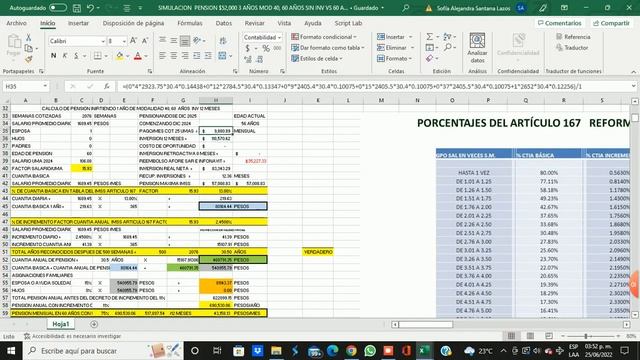Click the Center horizontally icon
Screen dimensions: 640x360
point(174,56)
